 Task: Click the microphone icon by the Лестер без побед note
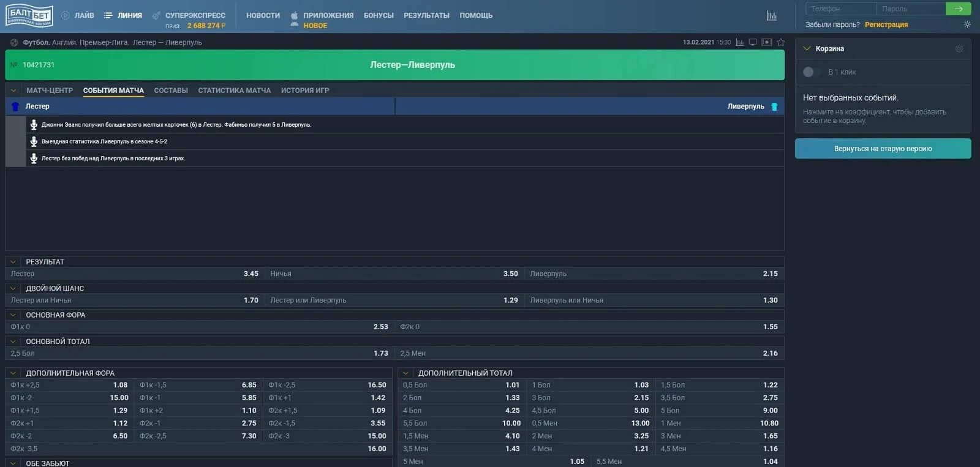(34, 159)
